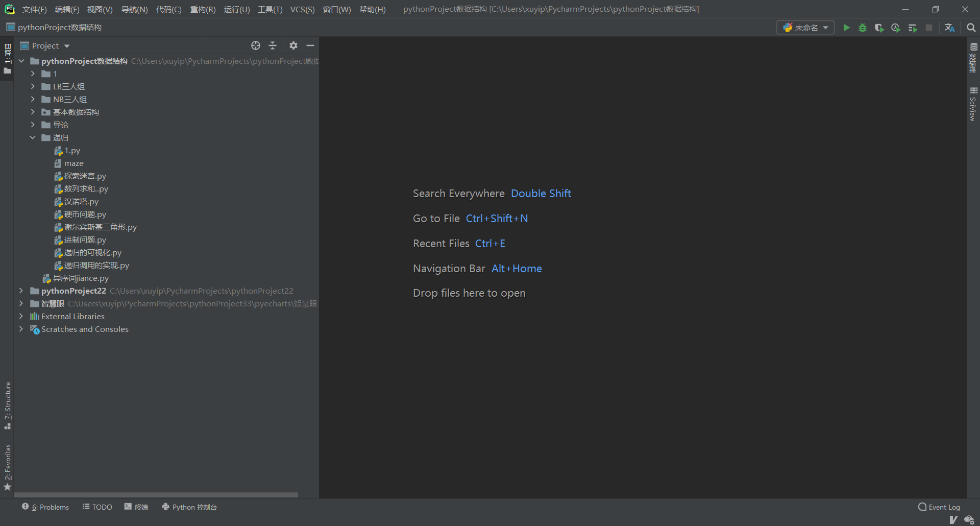The height and width of the screenshot is (526, 980).
Task: Open the Event Log
Action: [x=939, y=507]
